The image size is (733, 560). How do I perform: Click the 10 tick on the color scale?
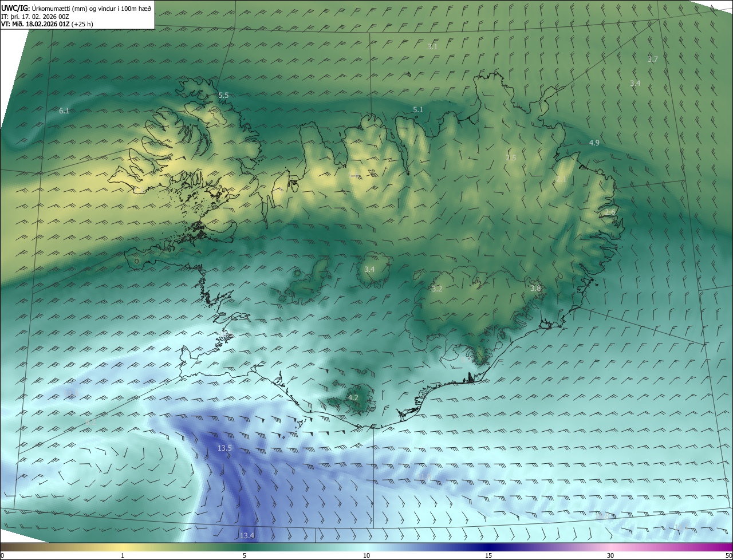click(x=366, y=555)
